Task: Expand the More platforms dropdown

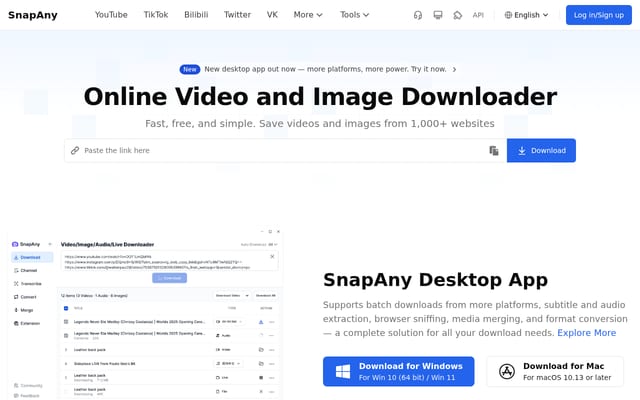Action: point(308,15)
